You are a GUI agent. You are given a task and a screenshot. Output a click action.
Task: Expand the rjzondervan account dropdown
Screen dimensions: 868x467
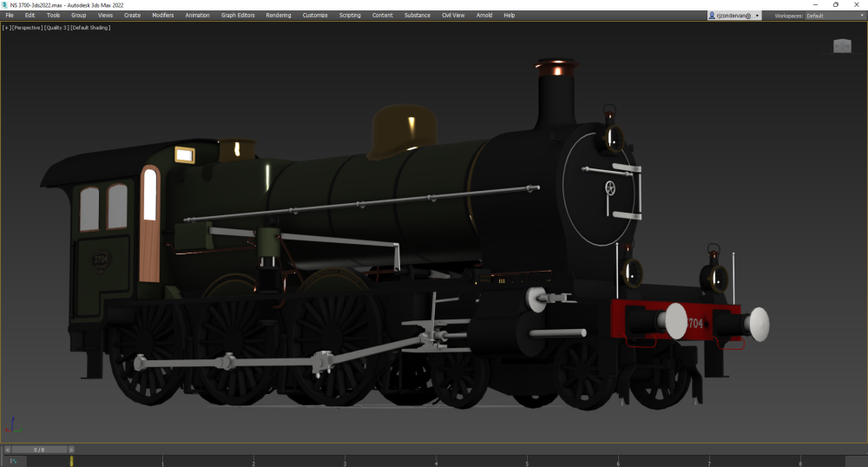point(757,16)
